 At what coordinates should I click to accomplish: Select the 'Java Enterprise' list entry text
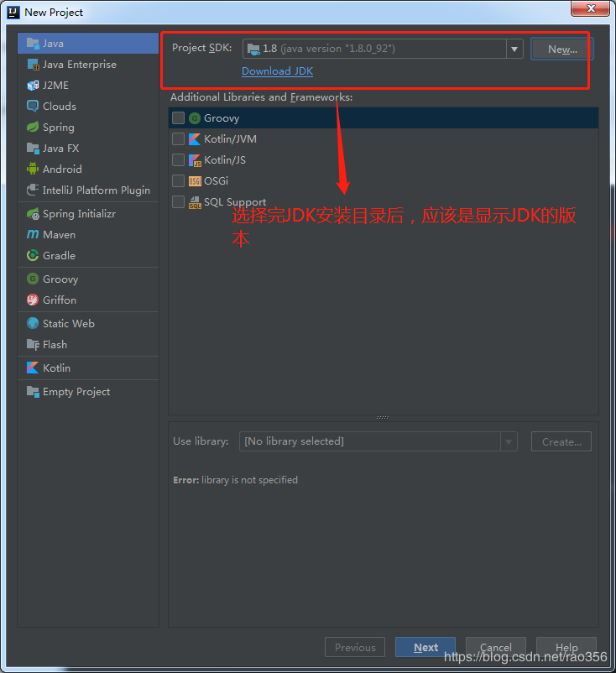click(x=80, y=65)
